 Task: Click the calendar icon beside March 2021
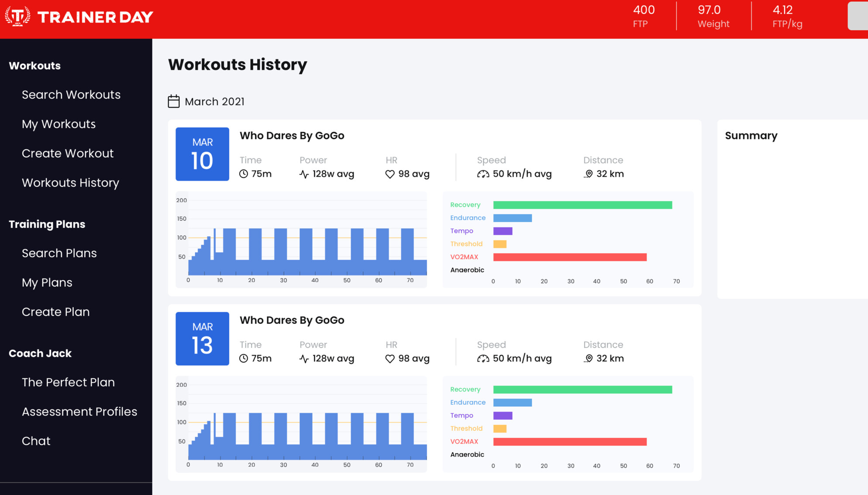click(x=174, y=101)
